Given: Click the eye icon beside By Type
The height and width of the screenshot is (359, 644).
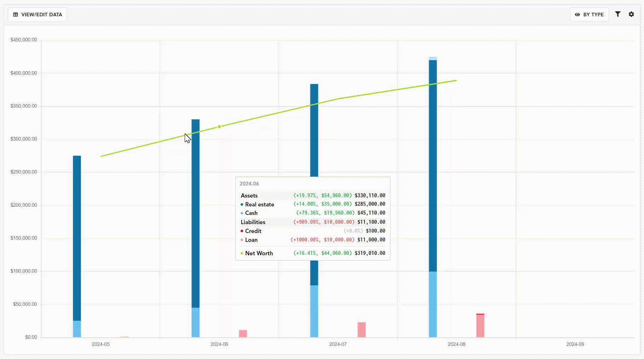Looking at the screenshot, I should 577,15.
